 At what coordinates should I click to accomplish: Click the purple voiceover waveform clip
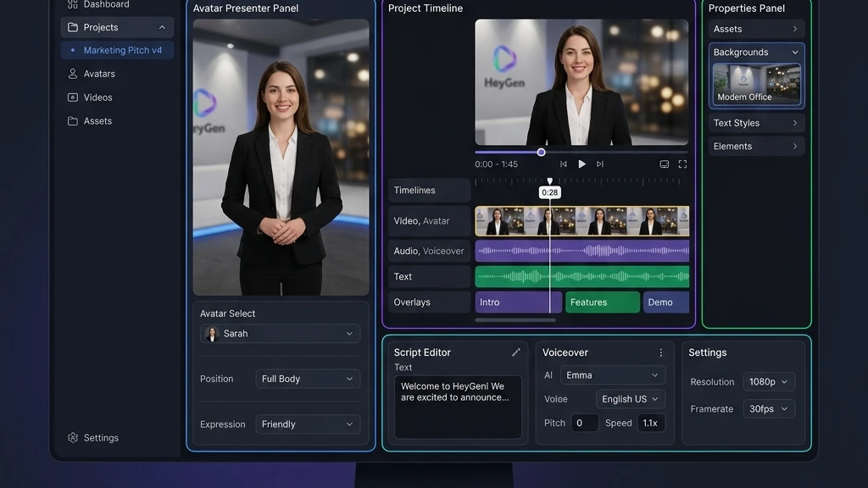tap(581, 251)
